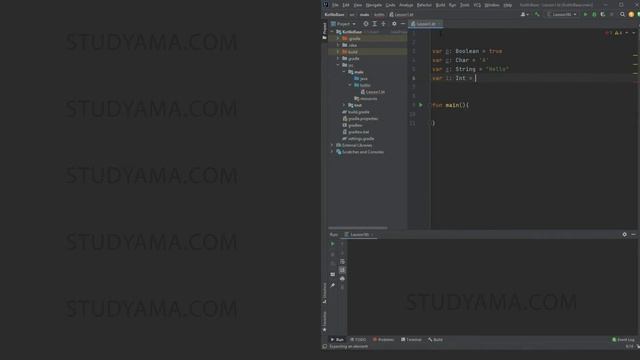Click the Pin tab icon in Run panel
Viewport: 640px width, 360px height.
tap(333, 285)
